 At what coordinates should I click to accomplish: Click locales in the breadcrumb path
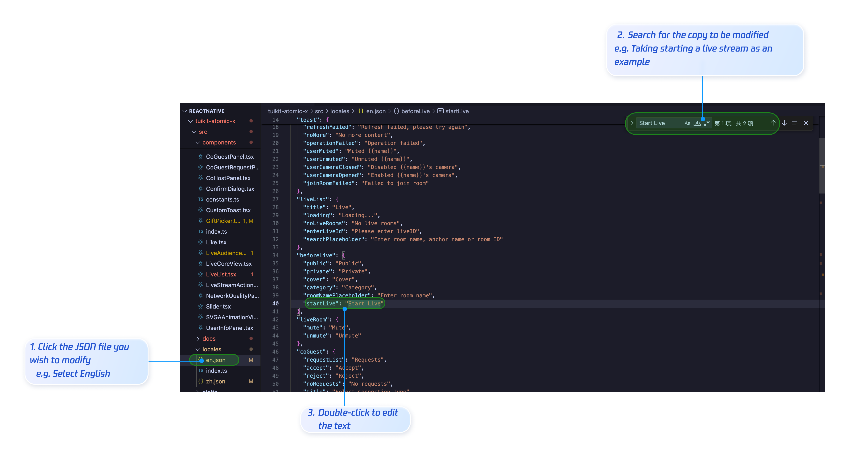click(339, 111)
